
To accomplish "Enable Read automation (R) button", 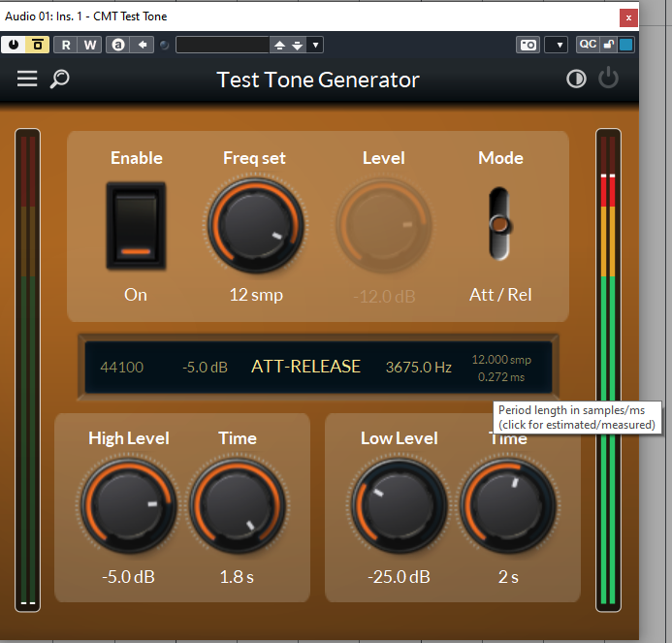I will pyautogui.click(x=66, y=45).
